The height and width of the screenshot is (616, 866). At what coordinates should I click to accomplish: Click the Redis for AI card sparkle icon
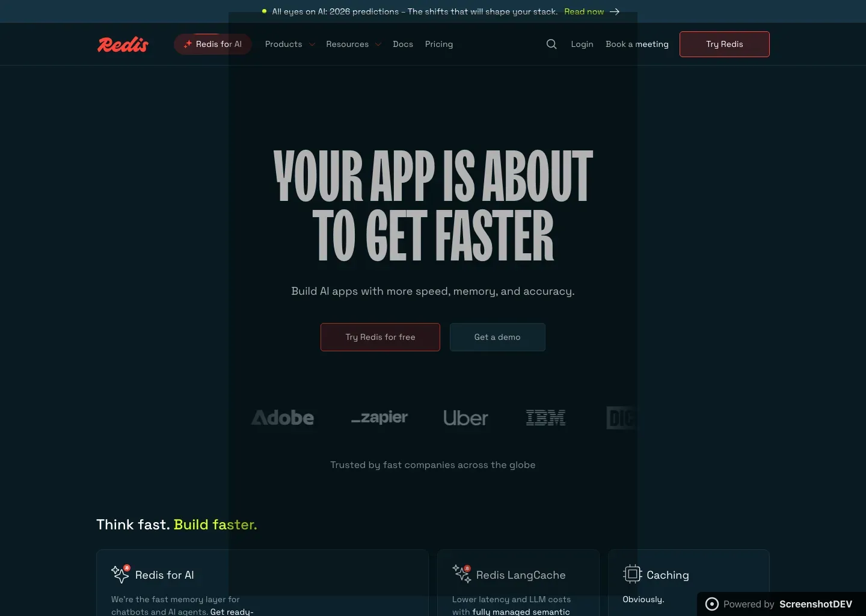pos(120,574)
